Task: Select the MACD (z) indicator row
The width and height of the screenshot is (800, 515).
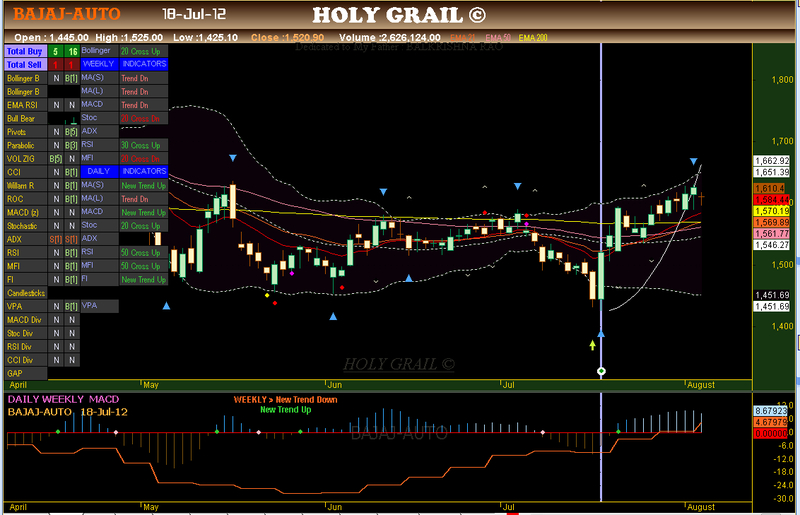Action: point(26,212)
